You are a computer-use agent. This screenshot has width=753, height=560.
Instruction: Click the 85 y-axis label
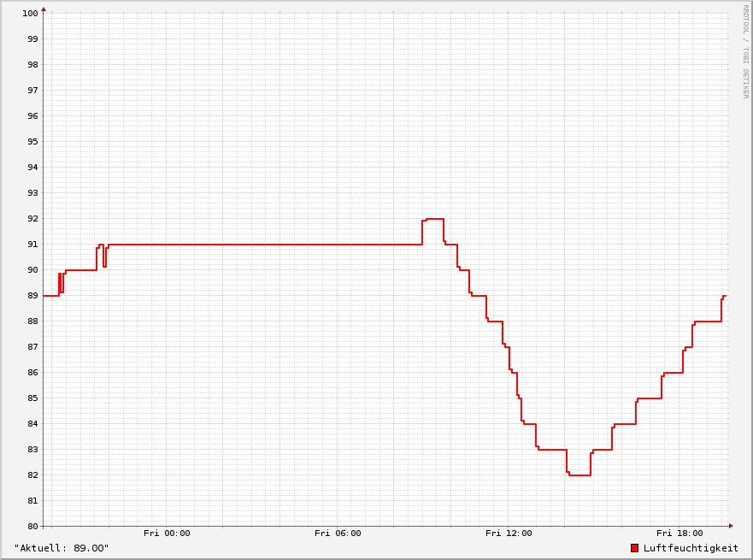pos(32,398)
